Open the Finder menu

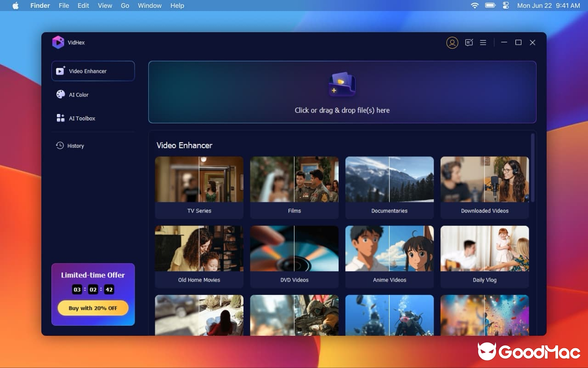[40, 6]
